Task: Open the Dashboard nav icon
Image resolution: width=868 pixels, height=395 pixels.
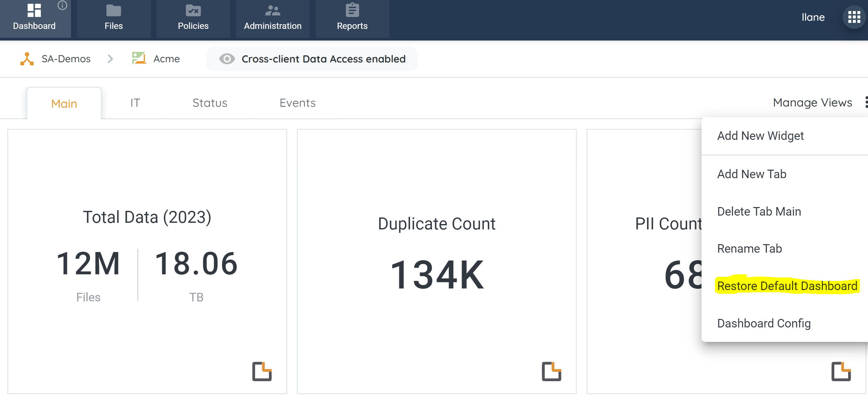Action: pyautogui.click(x=34, y=10)
